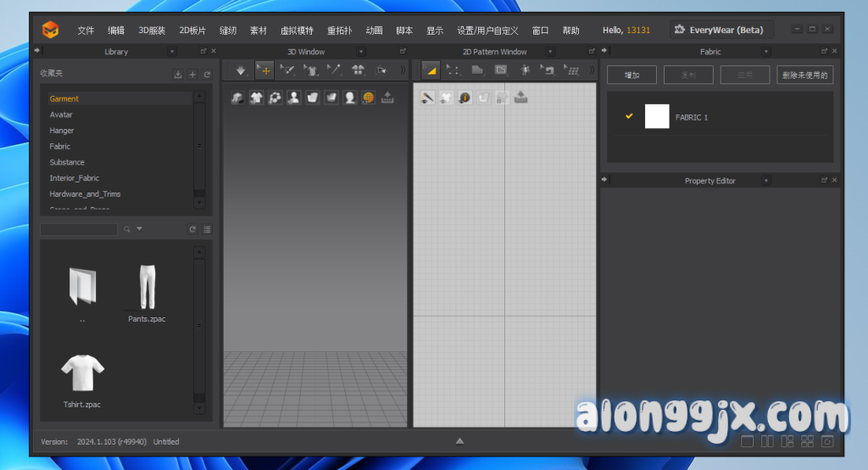Expand the 2D toolbar overflow chevron

click(591, 70)
